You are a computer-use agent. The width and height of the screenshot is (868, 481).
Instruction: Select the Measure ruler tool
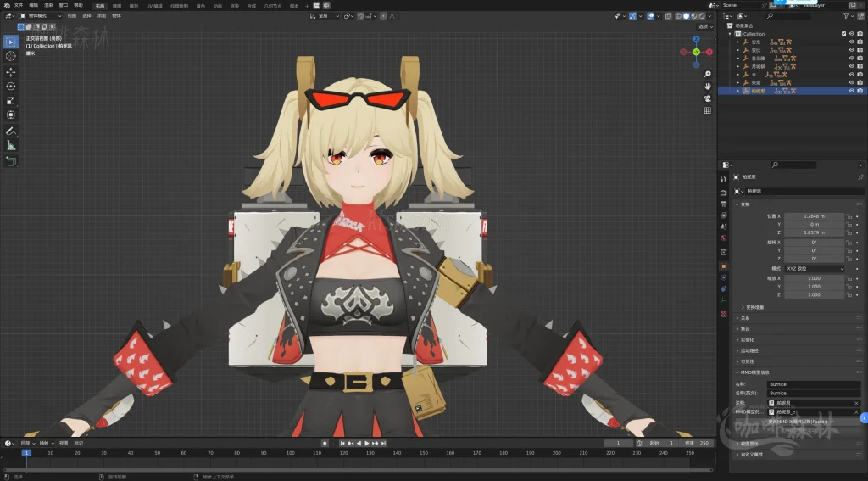click(x=10, y=145)
